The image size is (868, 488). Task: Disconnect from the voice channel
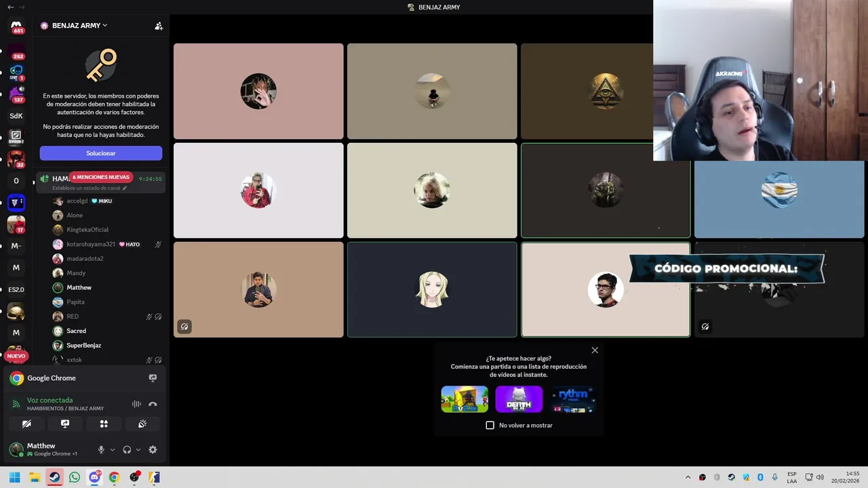pos(153,404)
